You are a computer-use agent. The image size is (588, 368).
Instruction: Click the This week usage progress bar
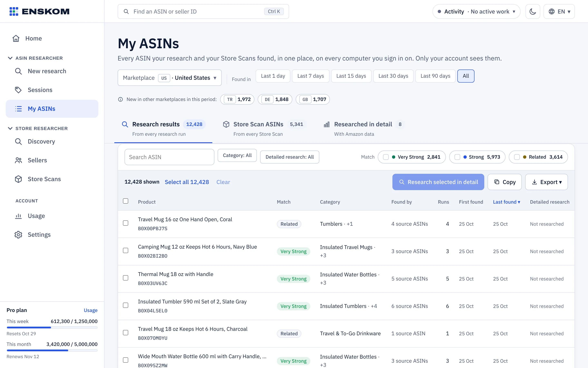coord(52,328)
